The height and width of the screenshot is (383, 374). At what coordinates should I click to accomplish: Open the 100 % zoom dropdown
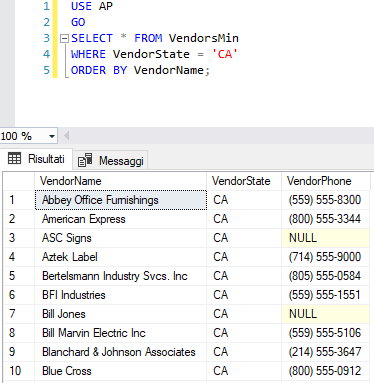tap(52, 136)
